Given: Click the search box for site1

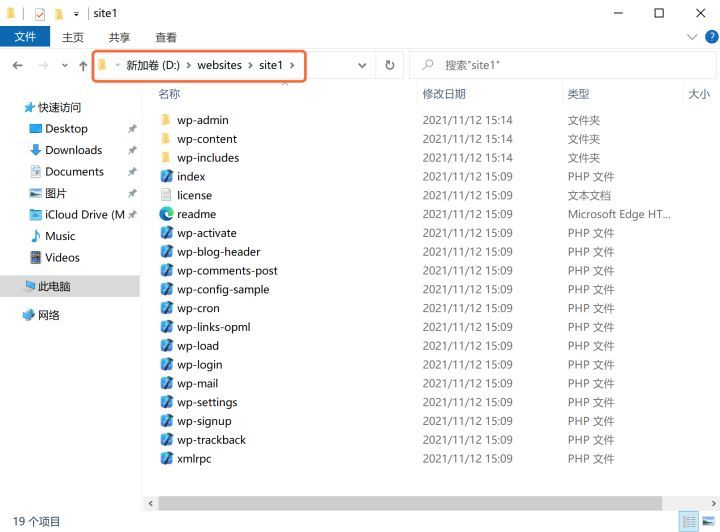Looking at the screenshot, I should click(560, 65).
